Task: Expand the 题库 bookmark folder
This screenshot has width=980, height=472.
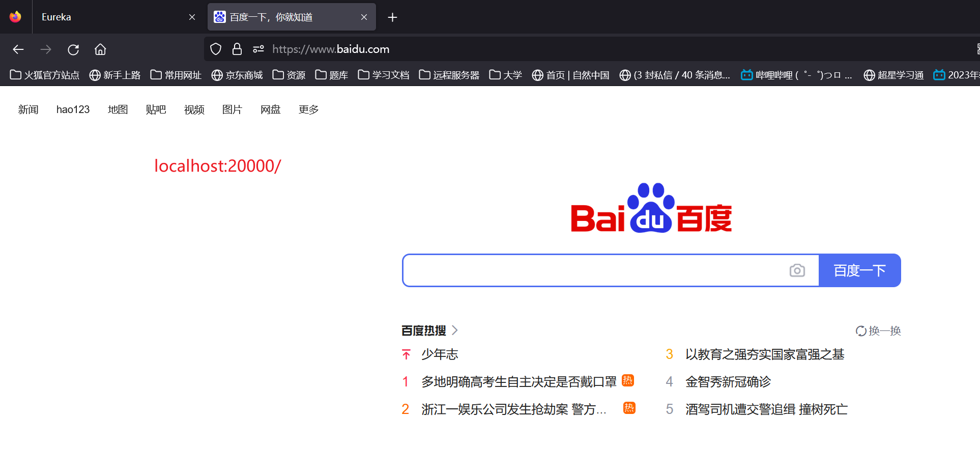Action: (332, 75)
